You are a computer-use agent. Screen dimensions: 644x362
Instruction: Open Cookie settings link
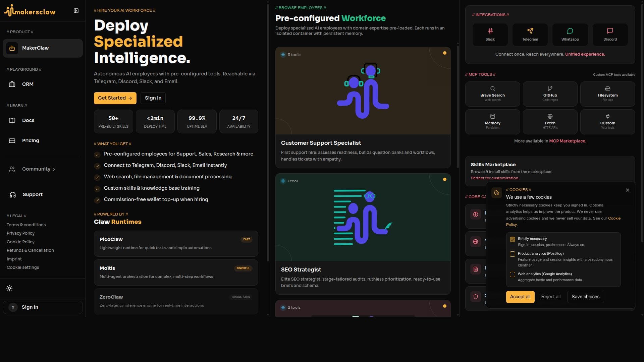23,267
